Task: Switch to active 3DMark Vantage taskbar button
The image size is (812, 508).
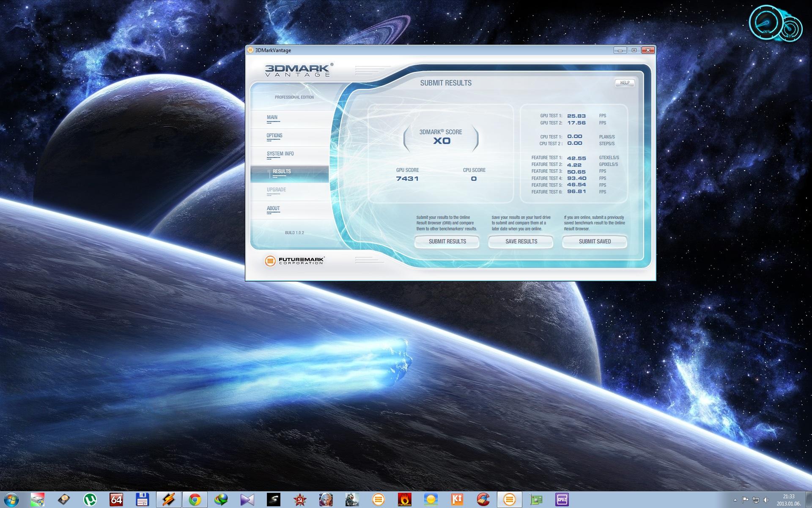Action: pos(510,500)
